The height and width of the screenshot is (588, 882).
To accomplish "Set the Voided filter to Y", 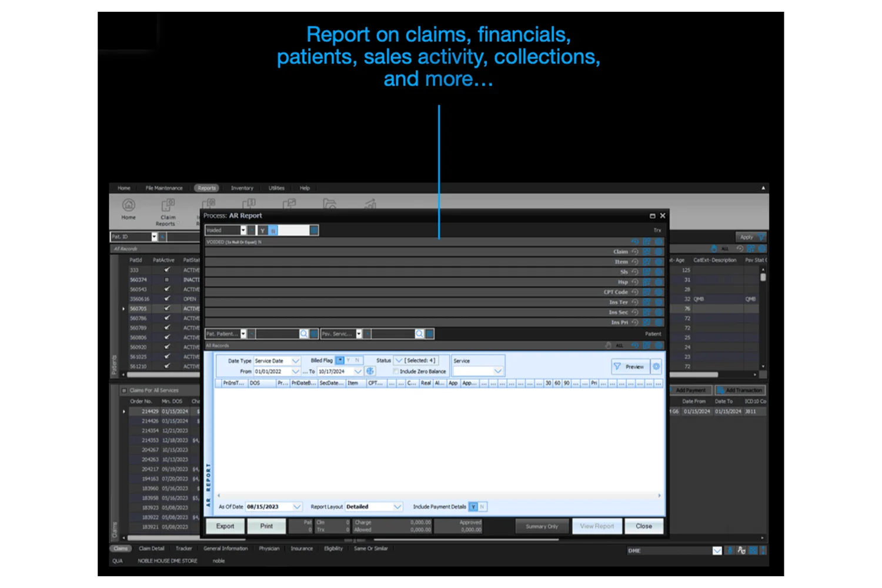I will (263, 230).
